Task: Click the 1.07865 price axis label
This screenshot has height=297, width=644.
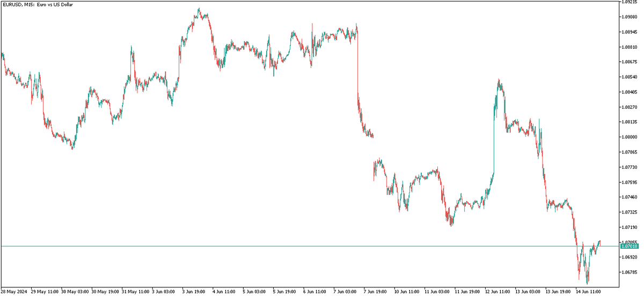Action: pos(630,152)
